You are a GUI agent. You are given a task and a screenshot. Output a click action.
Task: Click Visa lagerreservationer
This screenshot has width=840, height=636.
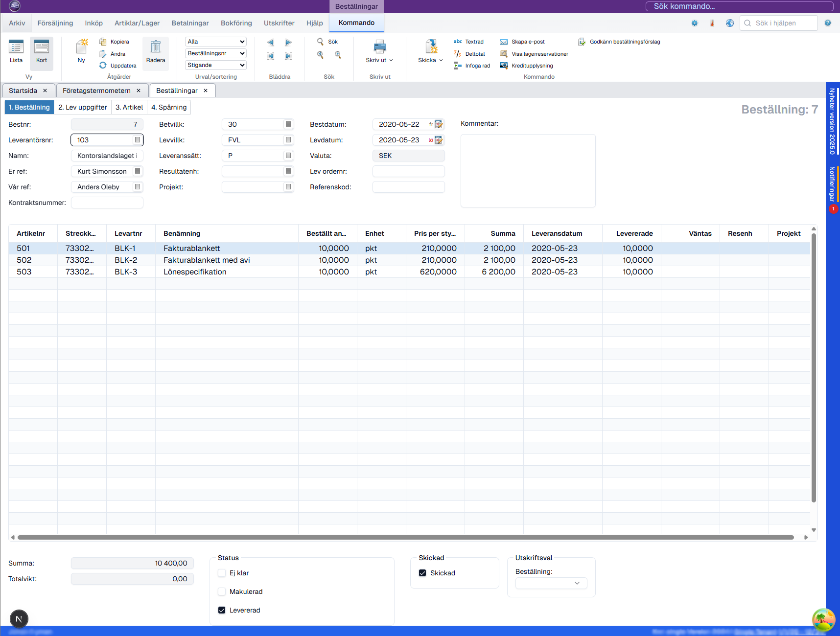(539, 54)
